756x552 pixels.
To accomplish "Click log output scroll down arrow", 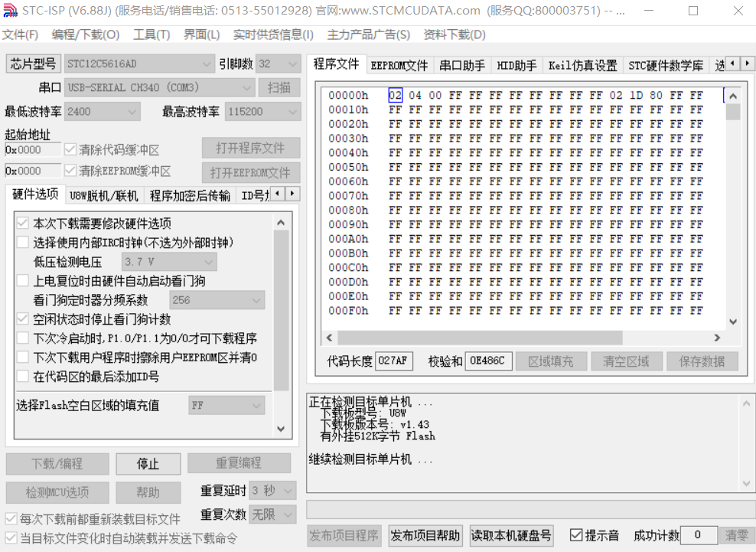I will (x=746, y=482).
